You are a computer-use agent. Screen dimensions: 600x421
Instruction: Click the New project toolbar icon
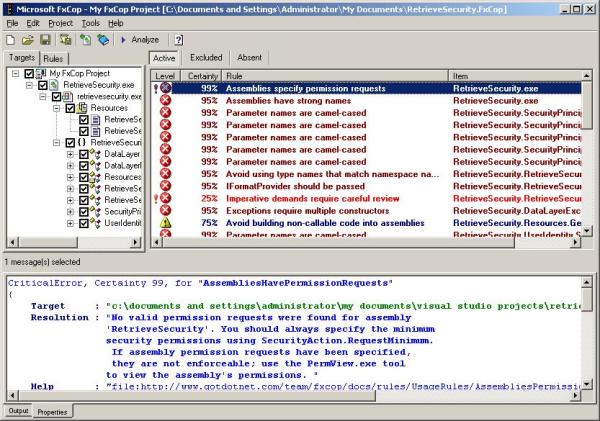11,40
